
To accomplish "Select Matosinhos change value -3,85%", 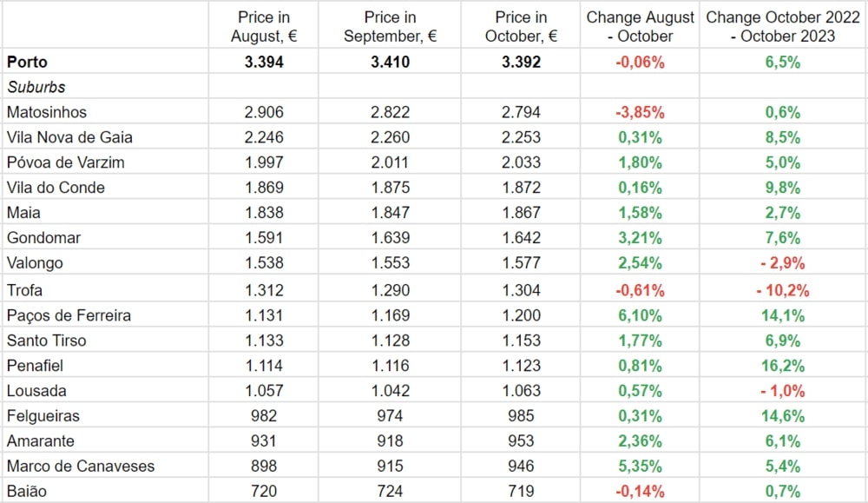I will point(641,112).
